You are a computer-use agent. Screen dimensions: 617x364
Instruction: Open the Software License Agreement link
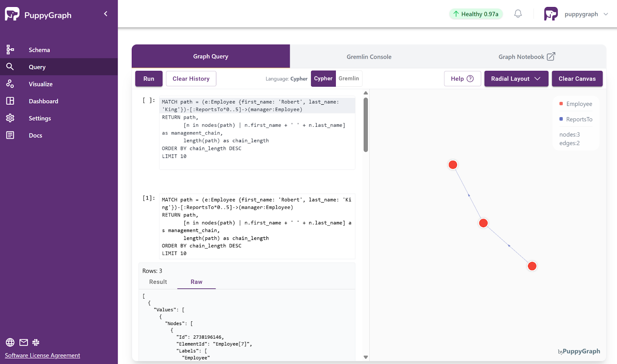[42, 356]
